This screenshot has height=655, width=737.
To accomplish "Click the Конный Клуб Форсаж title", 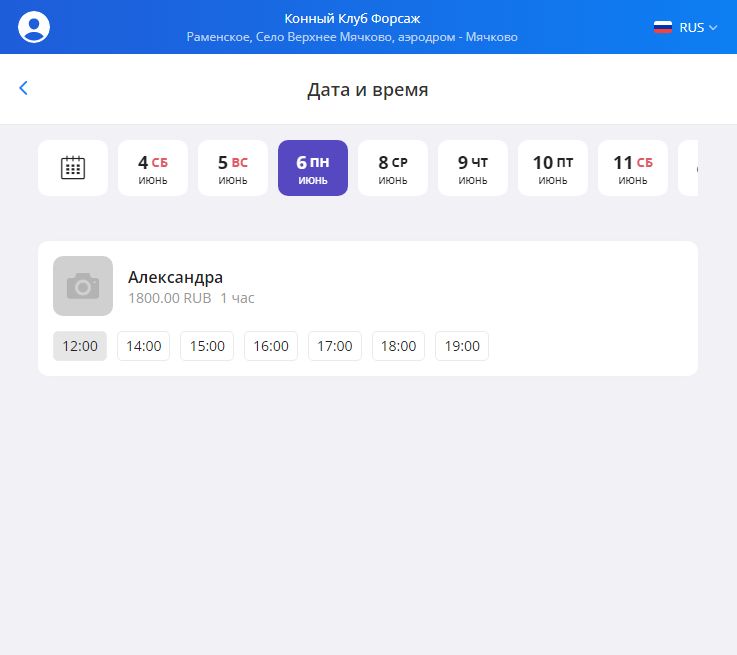I will tap(352, 19).
